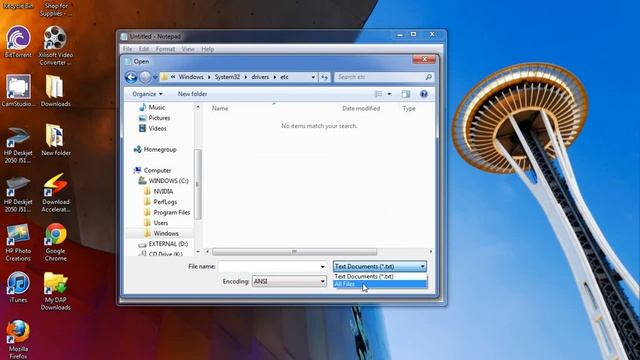
Task: Expand the view options dropdown arrow
Action: coord(389,94)
